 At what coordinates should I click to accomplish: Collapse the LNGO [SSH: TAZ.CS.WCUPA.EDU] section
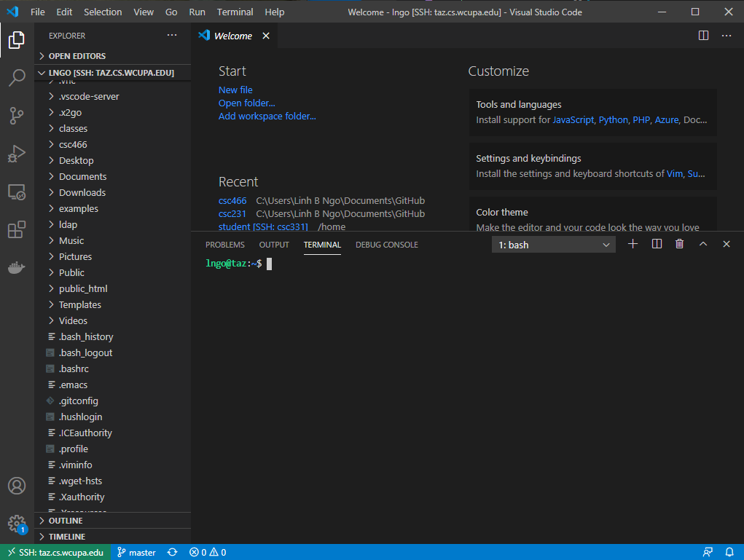click(x=113, y=73)
